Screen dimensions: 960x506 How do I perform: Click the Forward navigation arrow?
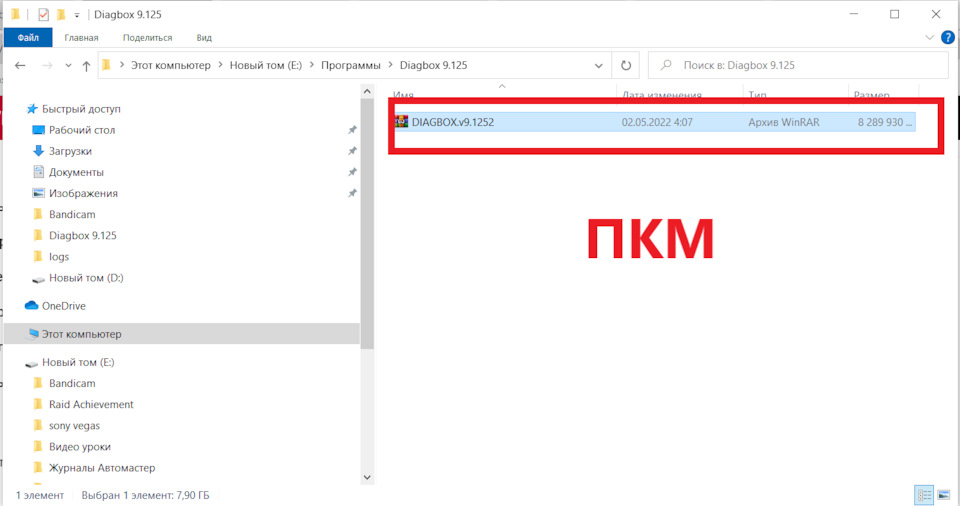[47, 66]
